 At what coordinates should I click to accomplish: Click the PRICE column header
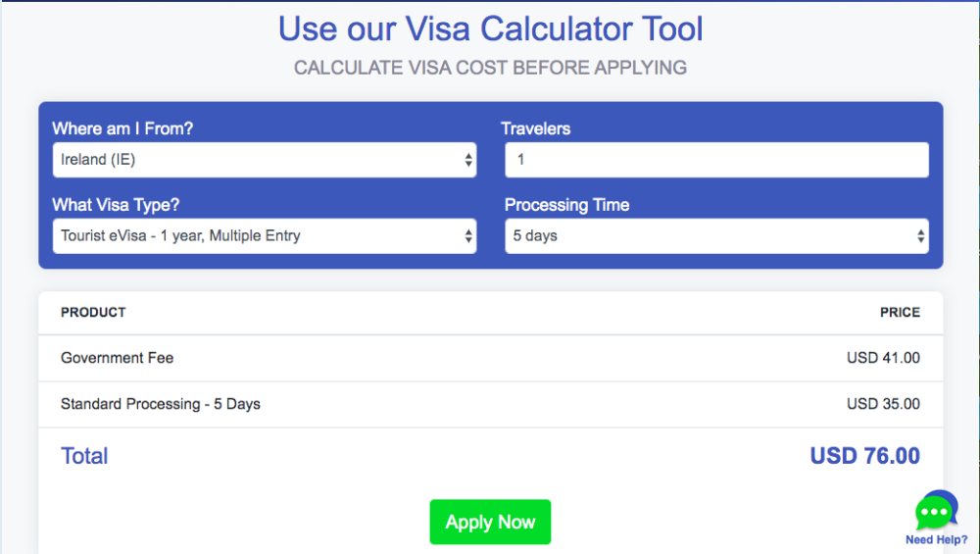tap(900, 313)
